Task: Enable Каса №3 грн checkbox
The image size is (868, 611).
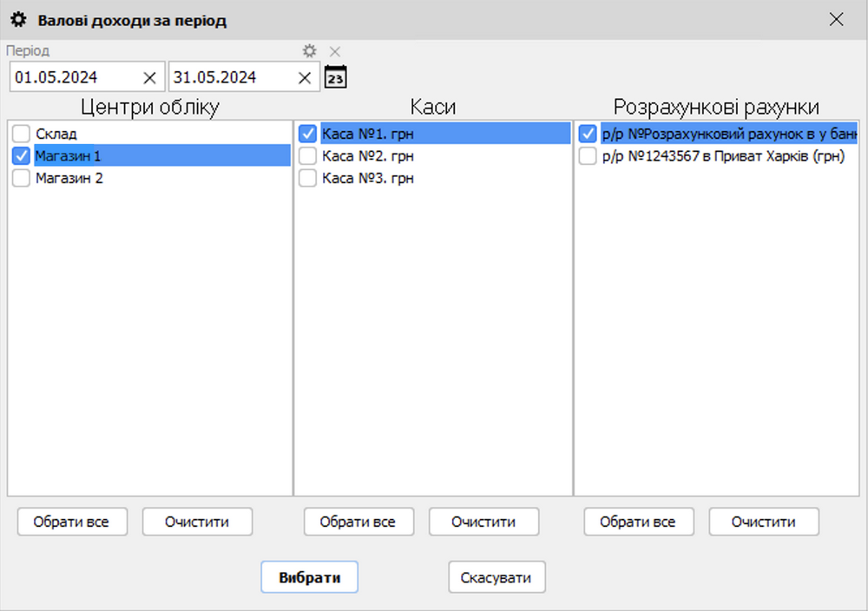Action: 307,178
